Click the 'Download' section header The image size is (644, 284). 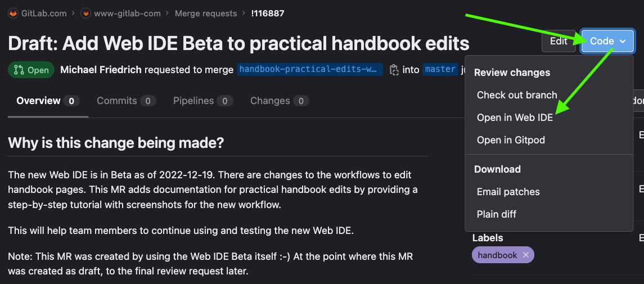click(497, 169)
